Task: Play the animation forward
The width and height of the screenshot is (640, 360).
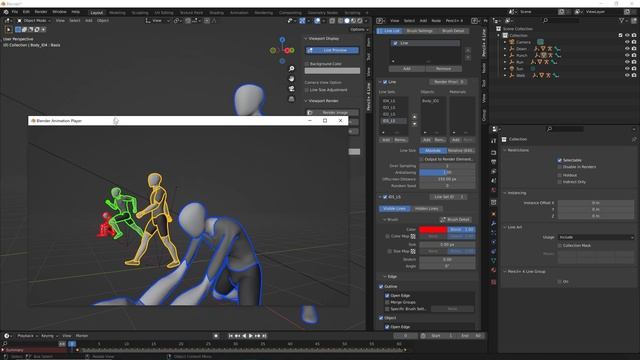Action: pos(251,336)
